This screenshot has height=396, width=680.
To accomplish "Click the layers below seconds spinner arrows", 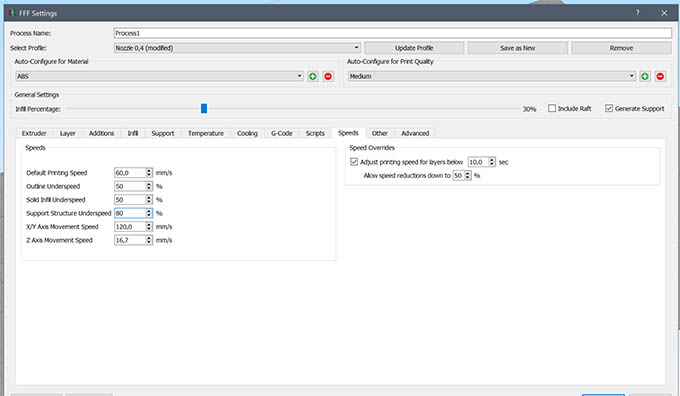I will 492,162.
